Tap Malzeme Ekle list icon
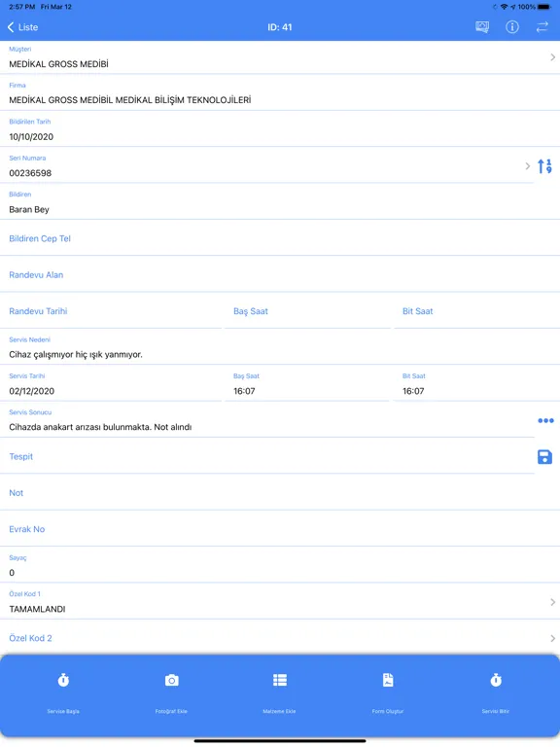This screenshot has width=560, height=747. pyautogui.click(x=280, y=680)
